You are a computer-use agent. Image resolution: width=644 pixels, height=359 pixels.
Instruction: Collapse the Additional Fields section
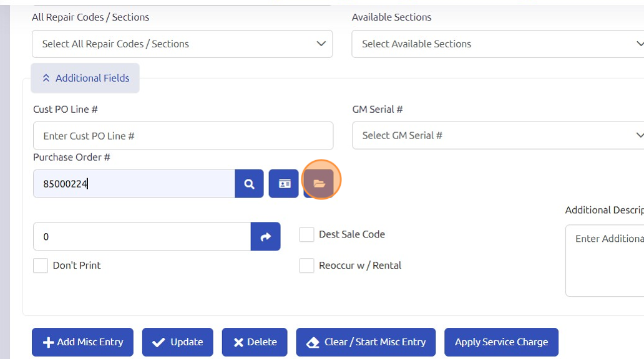[85, 79]
